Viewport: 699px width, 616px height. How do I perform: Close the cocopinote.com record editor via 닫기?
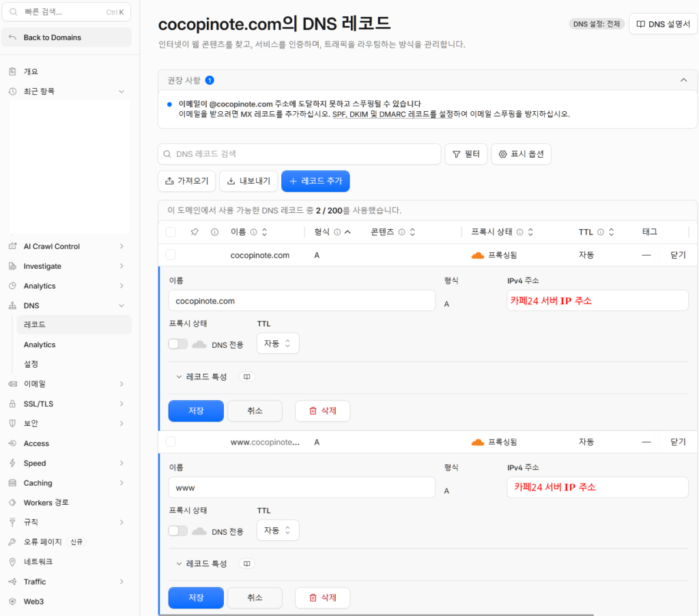[678, 255]
